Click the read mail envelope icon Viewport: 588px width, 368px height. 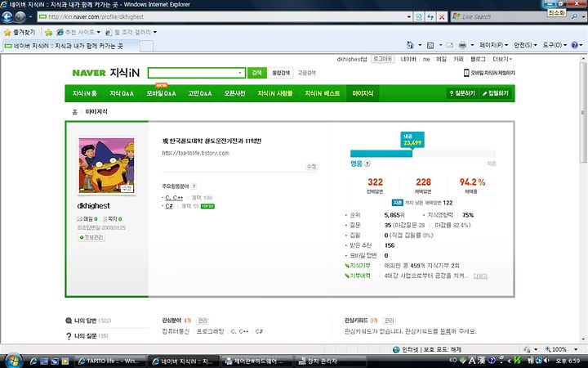[450, 45]
